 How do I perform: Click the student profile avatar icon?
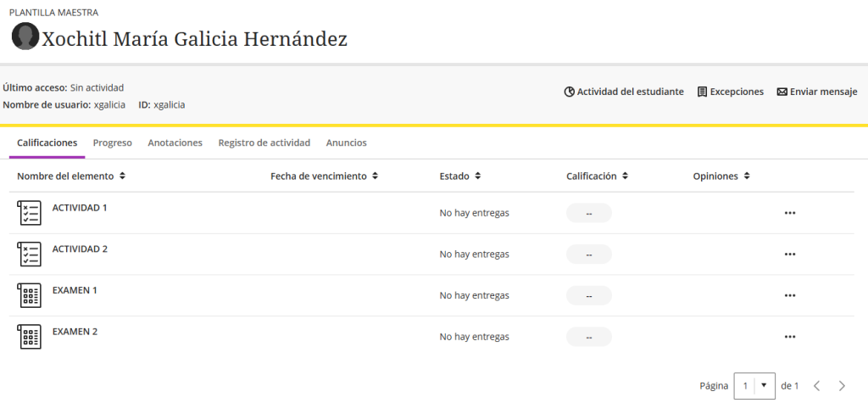[25, 36]
